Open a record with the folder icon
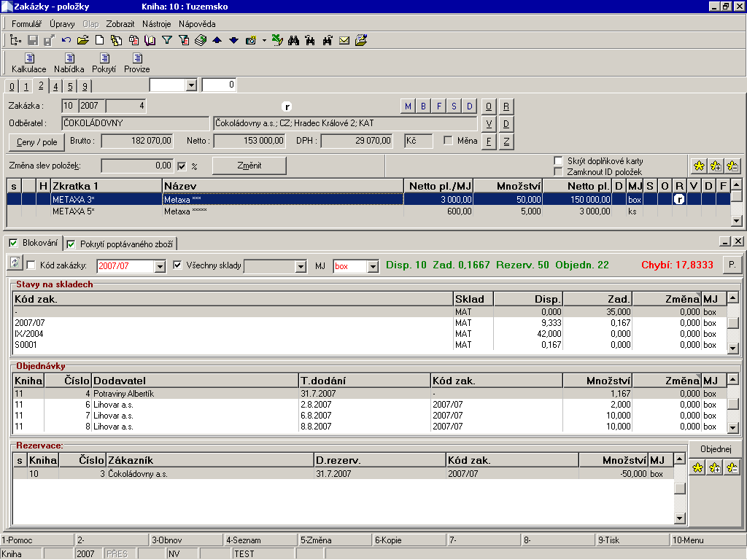 tap(83, 42)
